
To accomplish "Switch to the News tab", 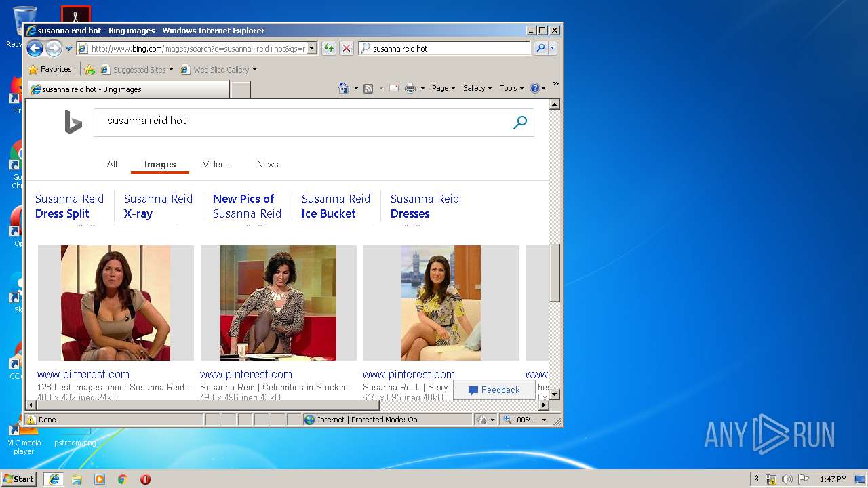I will [267, 164].
